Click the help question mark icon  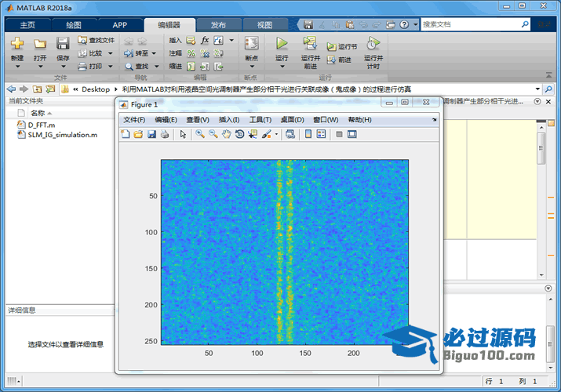(404, 24)
